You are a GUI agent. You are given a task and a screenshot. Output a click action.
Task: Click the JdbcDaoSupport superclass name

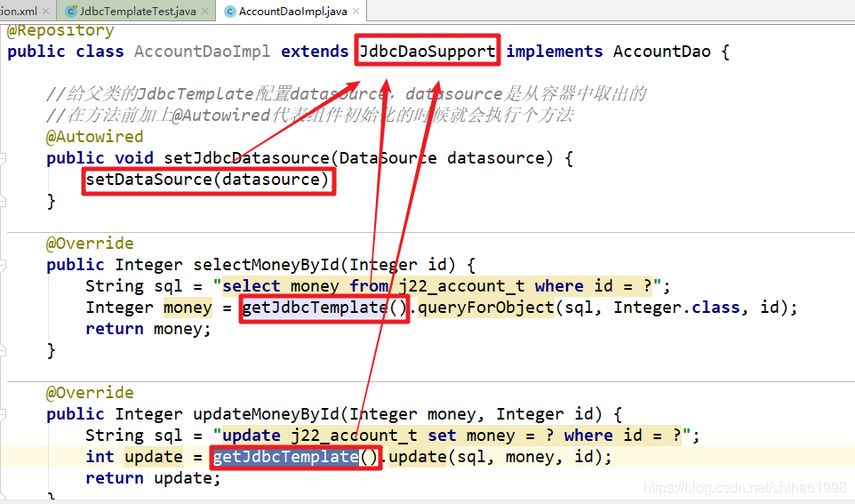(x=427, y=52)
